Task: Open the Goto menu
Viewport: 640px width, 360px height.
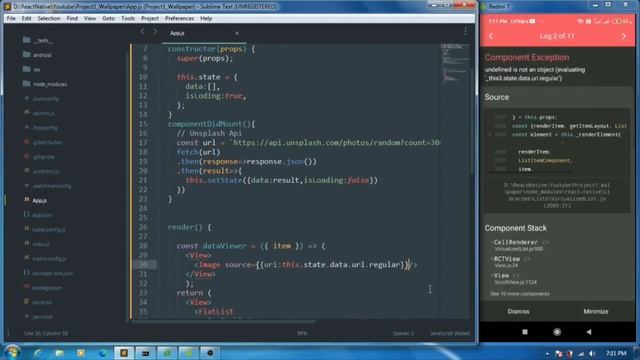Action: coord(108,18)
